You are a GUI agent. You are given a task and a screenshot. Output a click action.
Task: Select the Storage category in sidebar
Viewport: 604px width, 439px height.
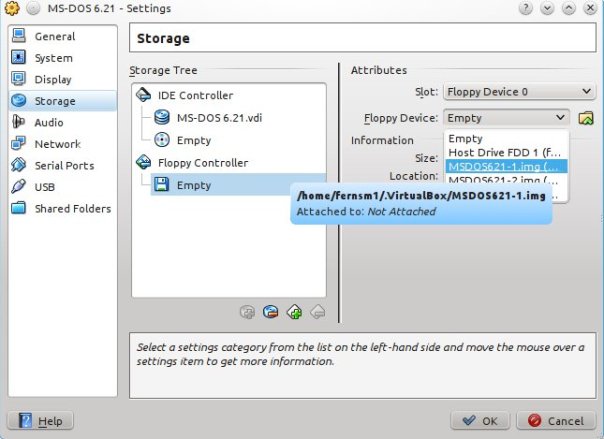tap(62, 101)
